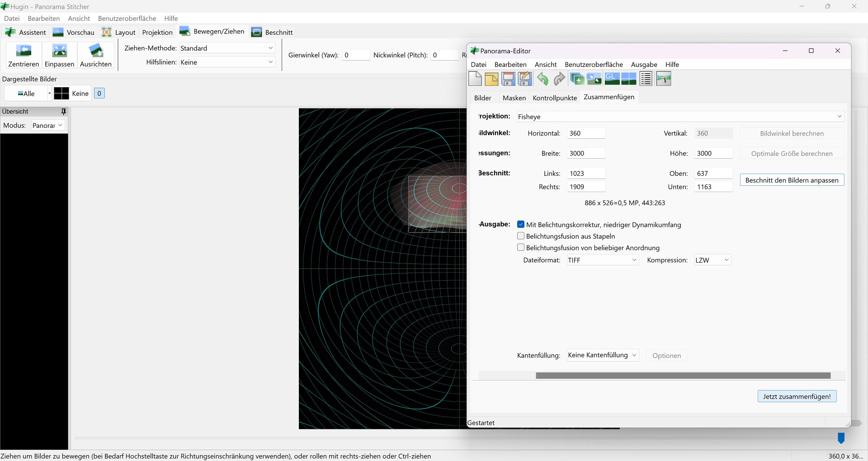Open the Ausgabe menu
868x461 pixels.
[x=644, y=65]
